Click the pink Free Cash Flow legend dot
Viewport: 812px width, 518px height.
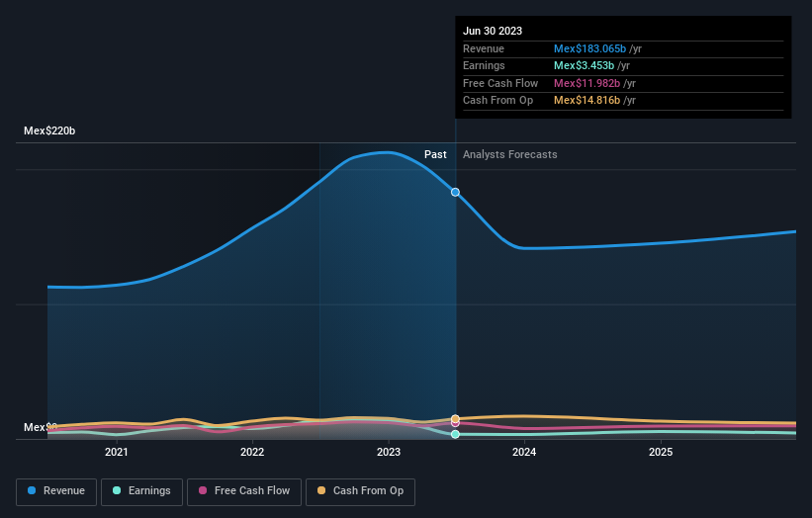203,490
